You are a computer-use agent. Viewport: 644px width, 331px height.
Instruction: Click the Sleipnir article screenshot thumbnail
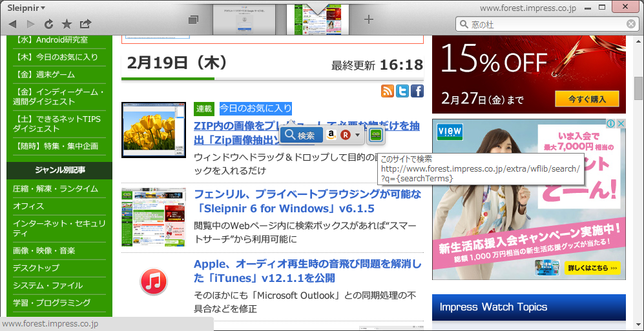tap(154, 217)
